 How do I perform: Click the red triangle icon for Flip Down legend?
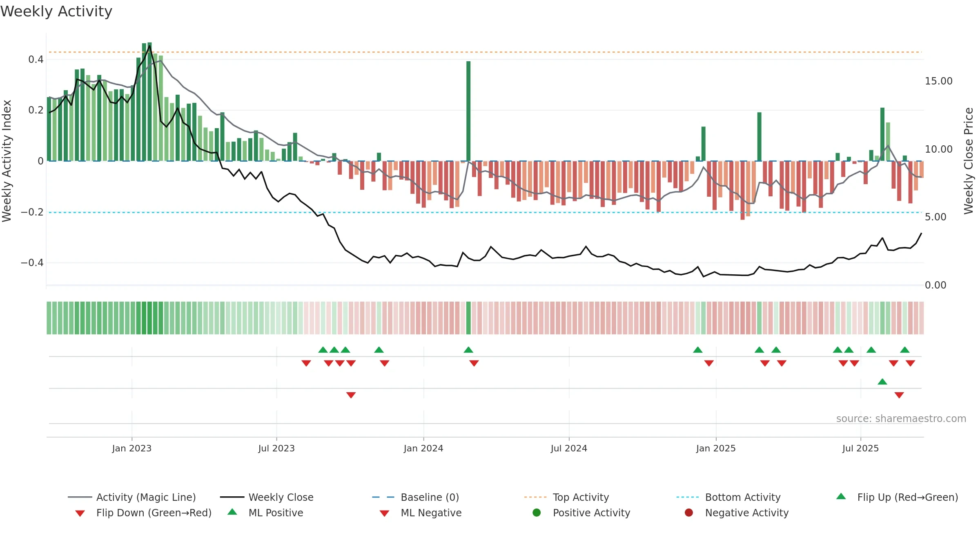(80, 513)
